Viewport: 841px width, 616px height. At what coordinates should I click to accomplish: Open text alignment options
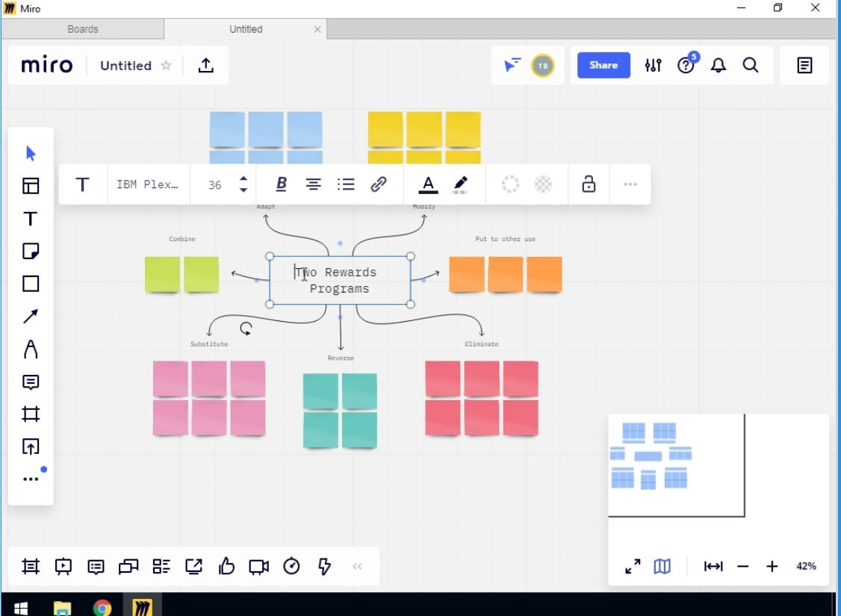click(313, 184)
